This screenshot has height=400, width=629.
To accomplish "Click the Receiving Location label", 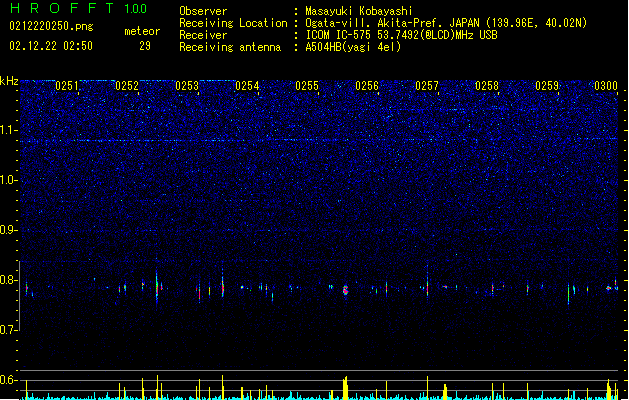I will point(233,23).
